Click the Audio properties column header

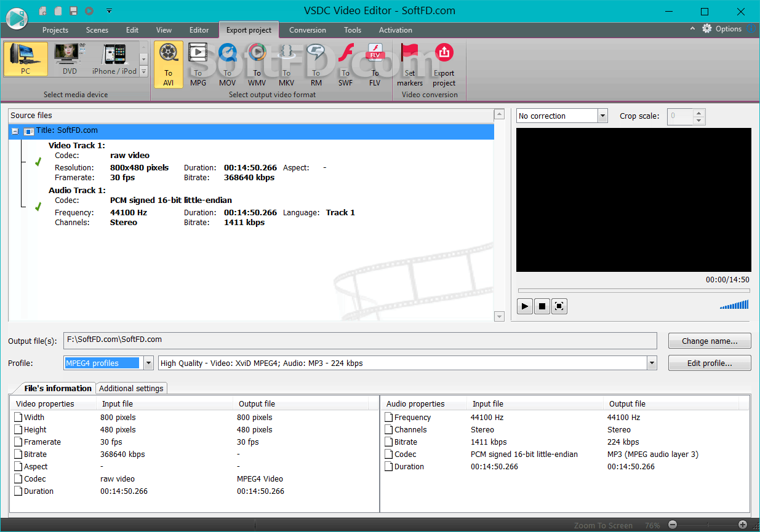click(424, 403)
